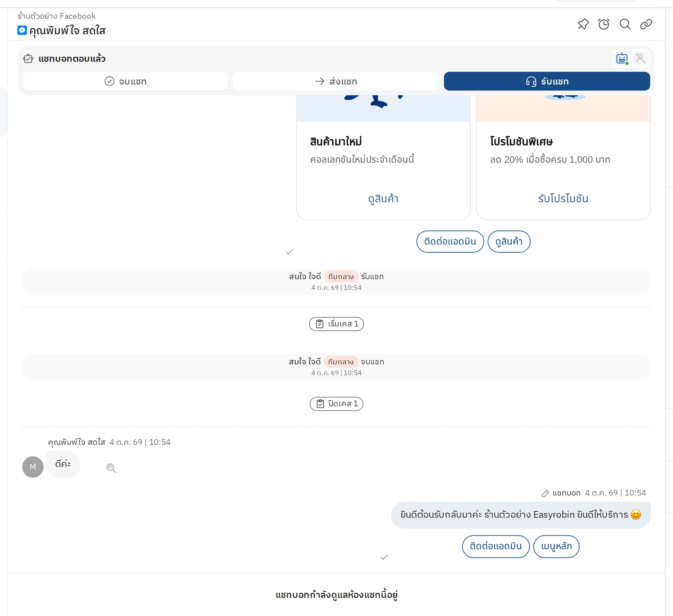Screen dimensions: 673x616
Task: Click the โปรโมชันพิเศษ card title
Action: point(521,141)
